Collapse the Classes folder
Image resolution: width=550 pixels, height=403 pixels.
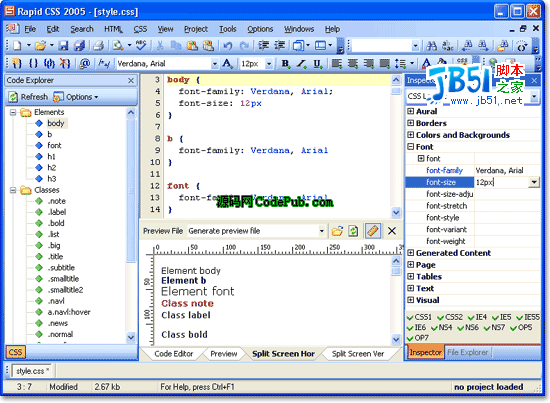pyautogui.click(x=13, y=190)
